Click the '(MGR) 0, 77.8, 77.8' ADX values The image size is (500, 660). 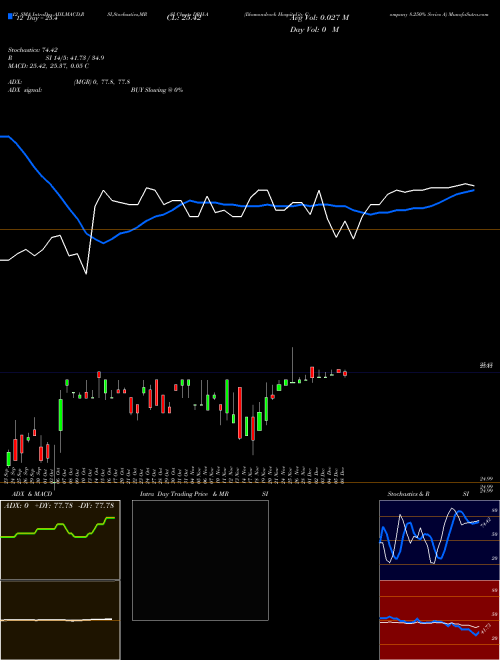(x=101, y=82)
